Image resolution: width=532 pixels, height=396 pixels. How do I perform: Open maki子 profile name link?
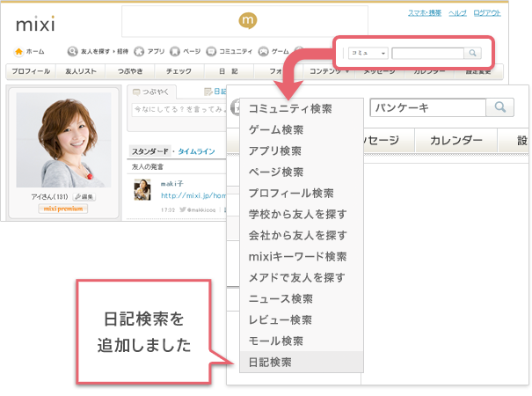coord(172,184)
